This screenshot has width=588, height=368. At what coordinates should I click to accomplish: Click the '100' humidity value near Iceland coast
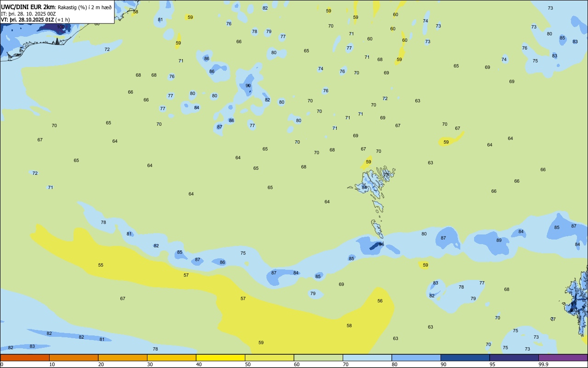pyautogui.click(x=61, y=27)
